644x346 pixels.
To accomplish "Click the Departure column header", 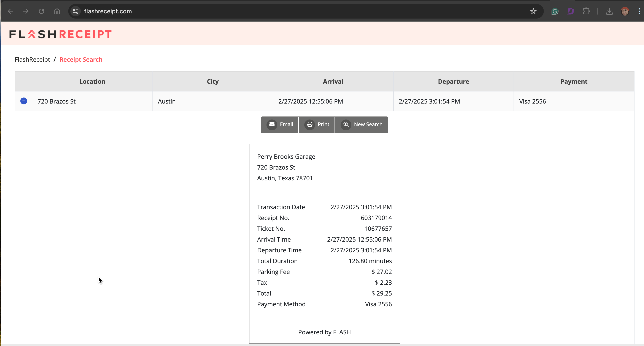I will 453,81.
